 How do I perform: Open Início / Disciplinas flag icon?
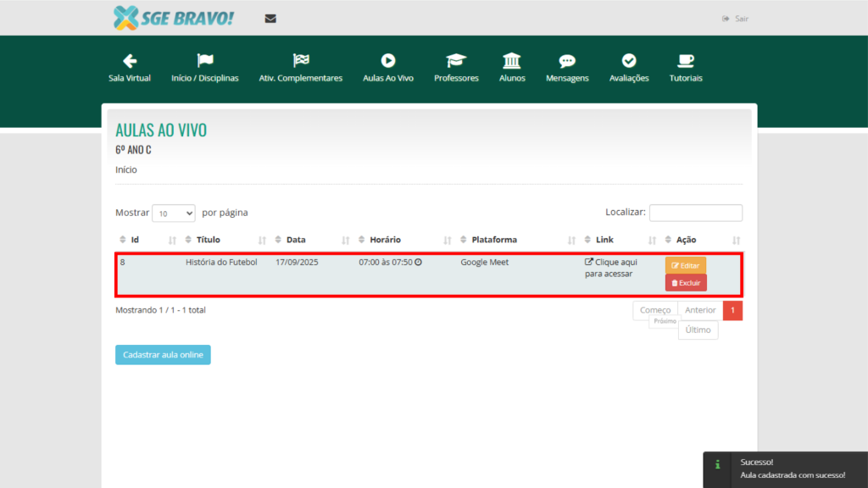(x=205, y=61)
